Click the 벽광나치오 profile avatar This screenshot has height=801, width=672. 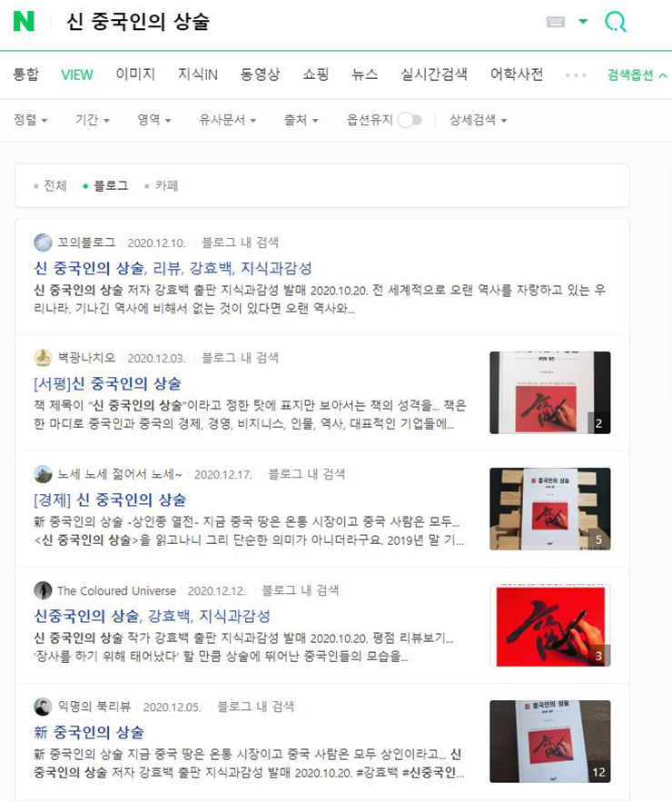pos(43,358)
